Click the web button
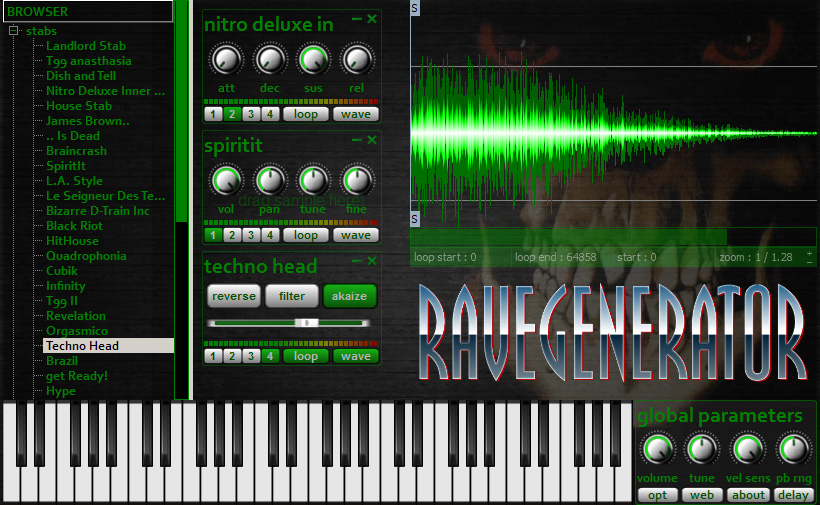The height and width of the screenshot is (505, 820). tap(702, 495)
